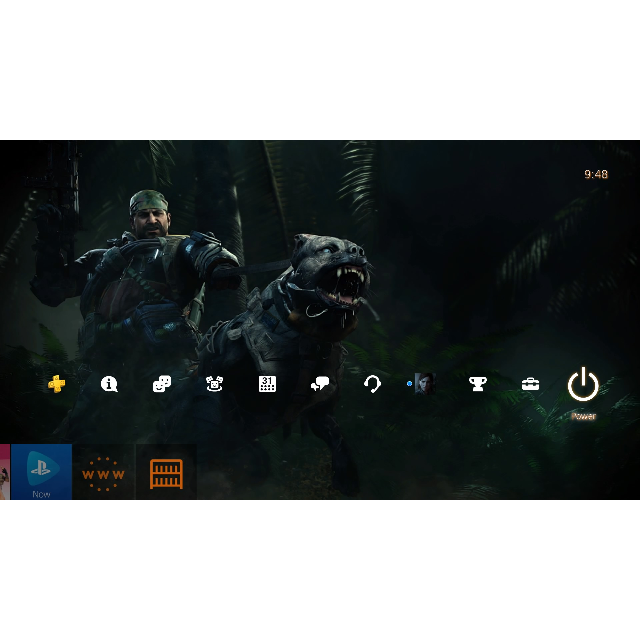Click the 9:48 clock display

pyautogui.click(x=596, y=174)
